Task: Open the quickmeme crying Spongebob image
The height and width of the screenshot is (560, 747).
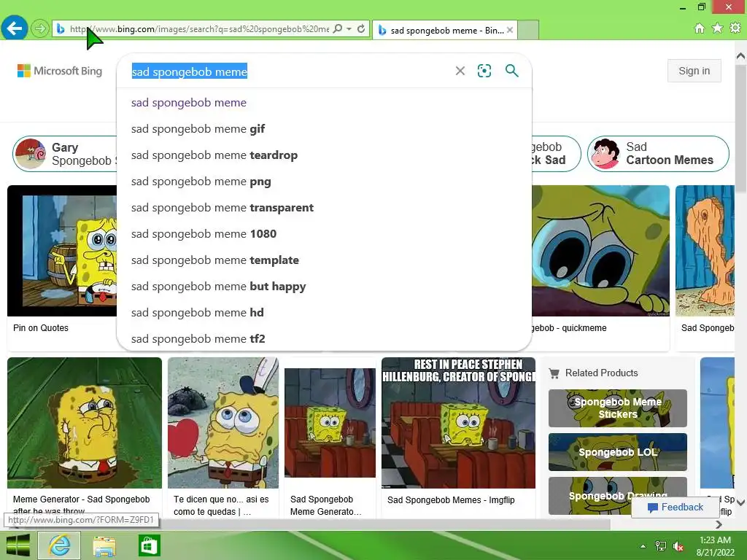Action: click(600, 251)
